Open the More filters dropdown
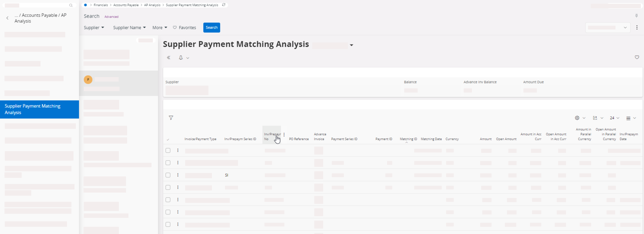This screenshot has height=234, width=644. [160, 27]
